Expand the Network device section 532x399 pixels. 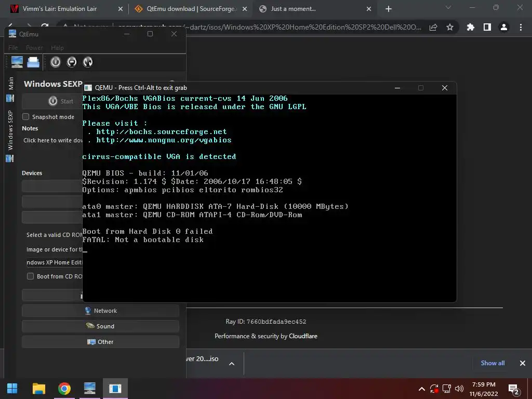(x=100, y=311)
